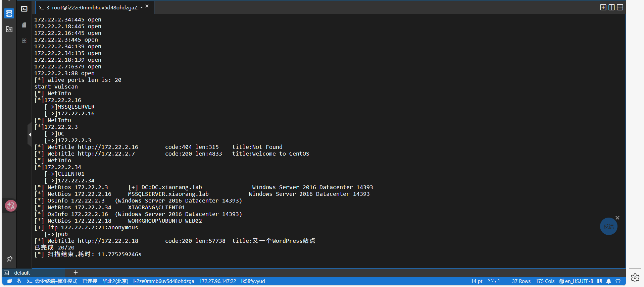Click the four-squares grid icon in inner toolbar
This screenshot has height=287, width=644.
point(24,41)
